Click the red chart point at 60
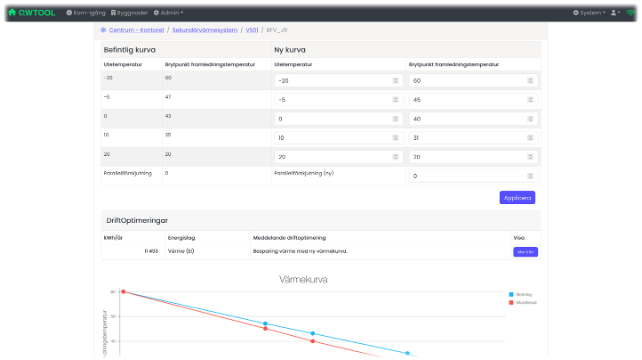This screenshot has height=360, width=642. pyautogui.click(x=123, y=292)
